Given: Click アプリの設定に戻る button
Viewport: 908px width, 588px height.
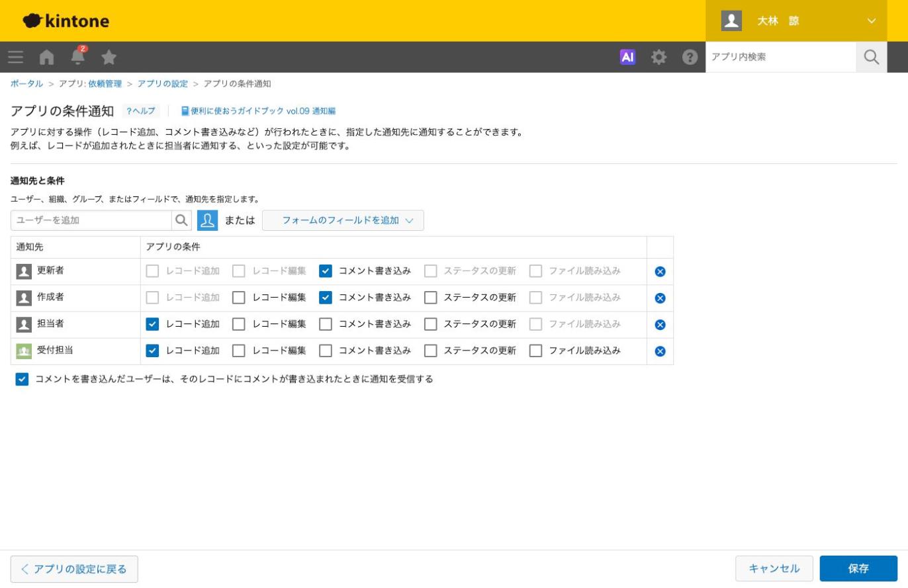Looking at the screenshot, I should pos(74,569).
